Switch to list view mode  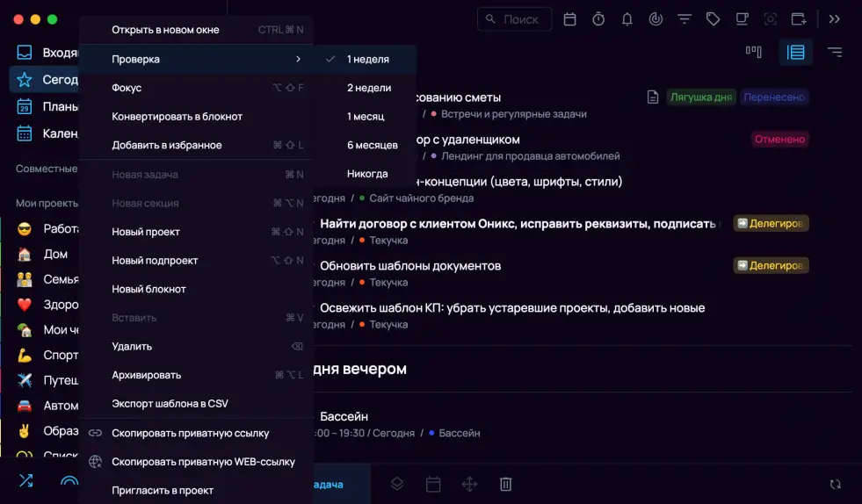[796, 52]
